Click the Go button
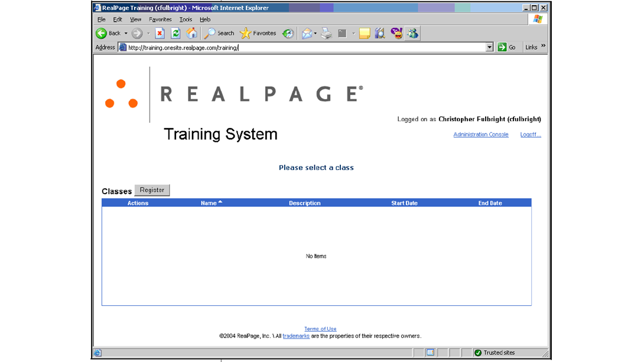This screenshot has height=362, width=644. tap(506, 47)
